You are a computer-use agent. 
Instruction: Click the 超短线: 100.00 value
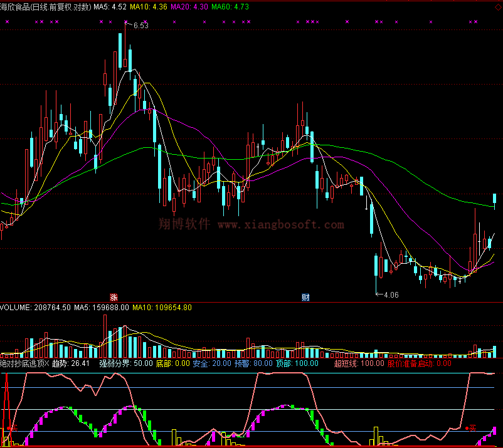pyautogui.click(x=359, y=363)
